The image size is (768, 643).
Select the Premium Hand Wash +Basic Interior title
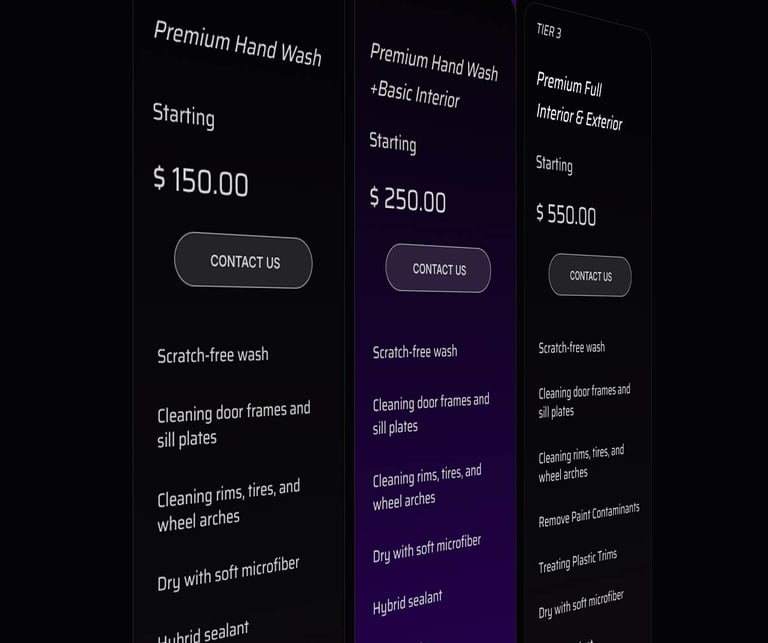pyautogui.click(x=434, y=76)
